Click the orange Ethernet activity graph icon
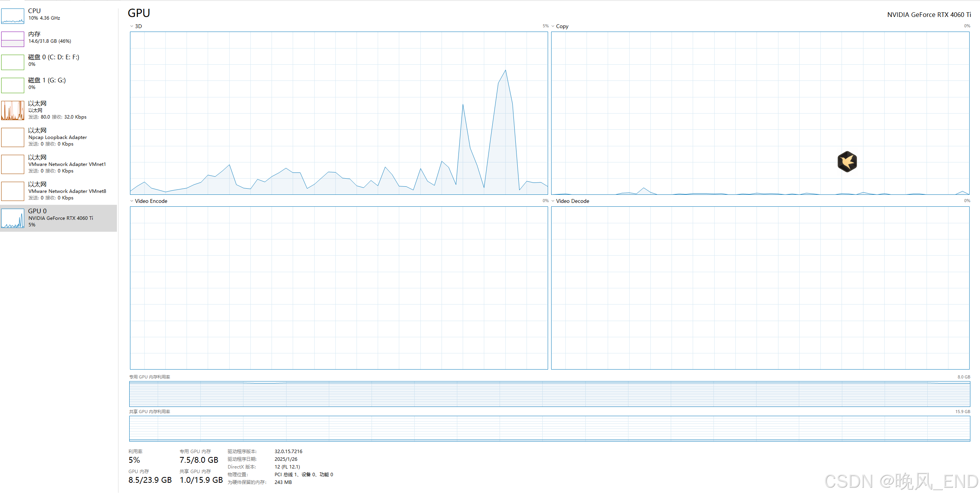This screenshot has height=497, width=980. (13, 110)
